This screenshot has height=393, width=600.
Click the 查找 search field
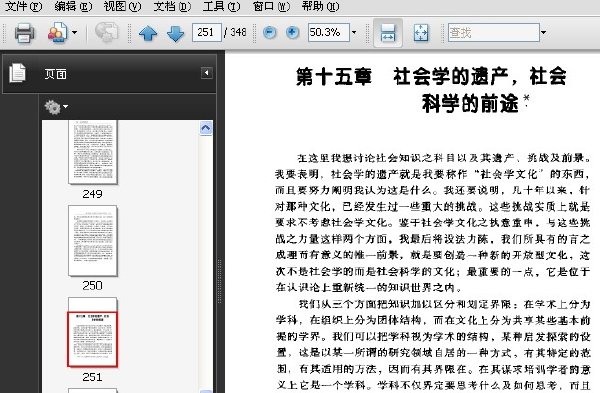[x=493, y=33]
